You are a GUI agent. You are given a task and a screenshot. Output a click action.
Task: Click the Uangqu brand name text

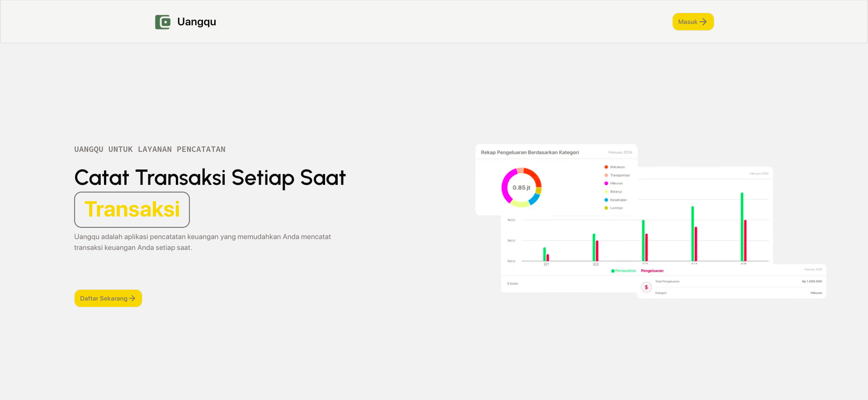point(197,22)
